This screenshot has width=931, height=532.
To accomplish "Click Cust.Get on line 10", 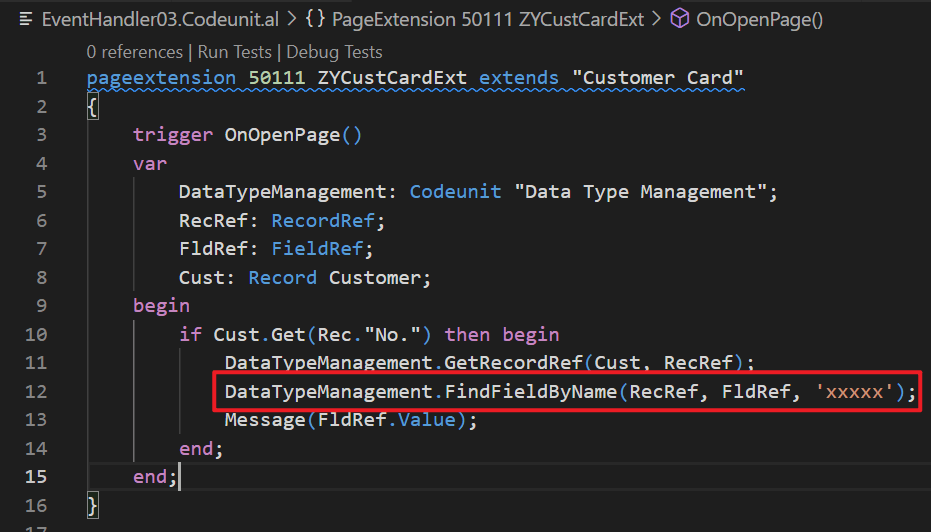I will (259, 334).
